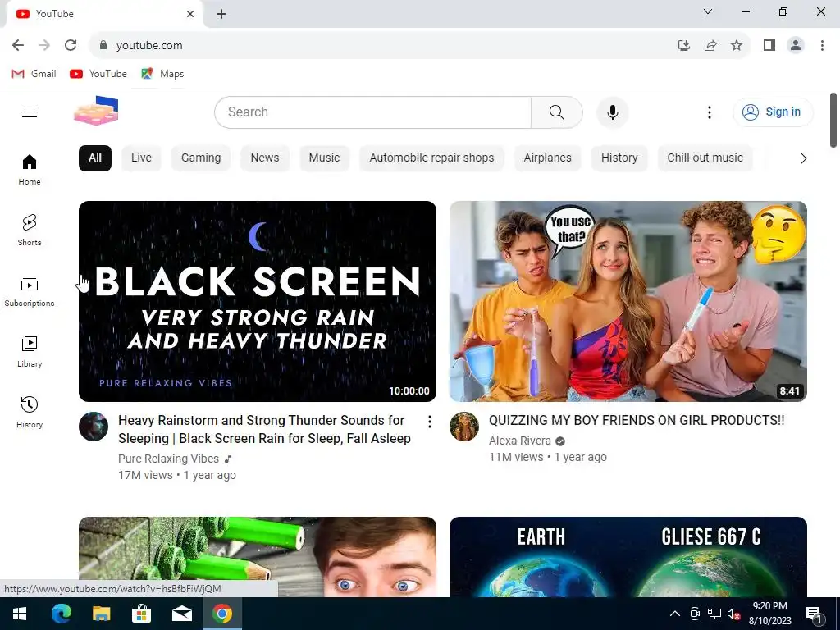The width and height of the screenshot is (840, 630).
Task: Select Automobile repair shops chip
Action: 431,158
